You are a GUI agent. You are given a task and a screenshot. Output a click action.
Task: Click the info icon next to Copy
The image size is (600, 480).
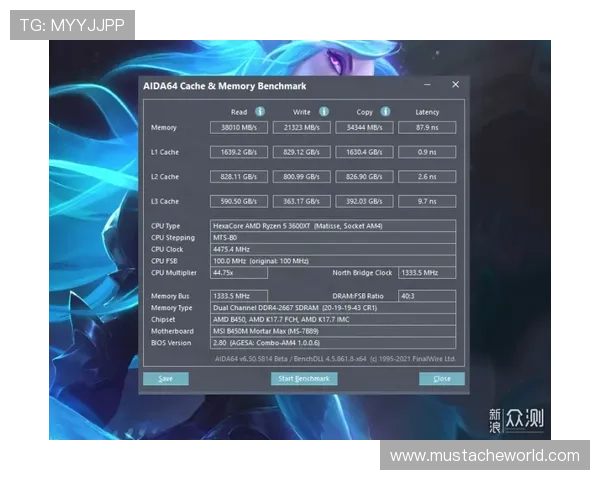(x=385, y=112)
